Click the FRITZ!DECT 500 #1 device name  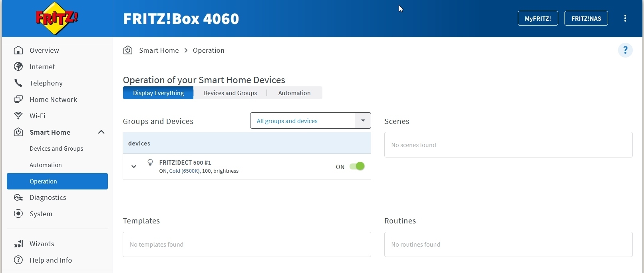point(185,163)
